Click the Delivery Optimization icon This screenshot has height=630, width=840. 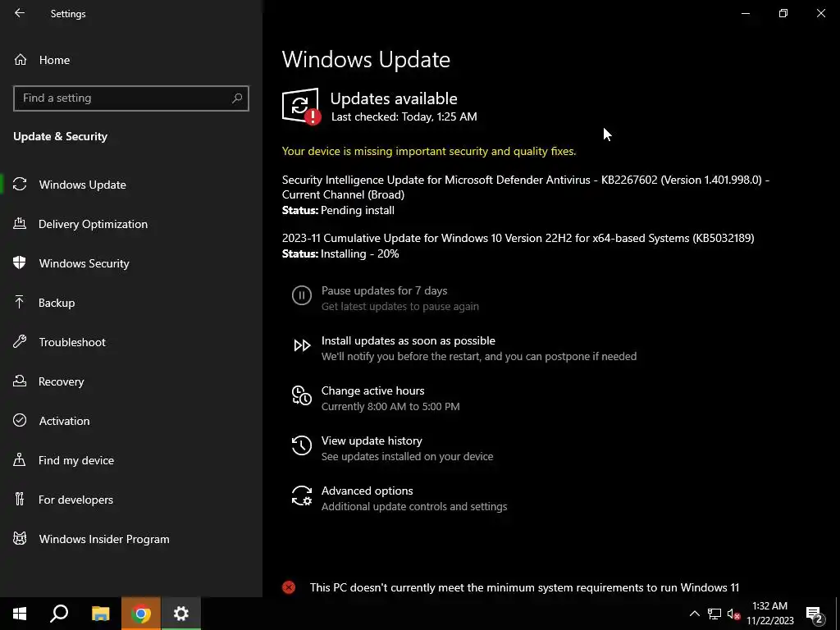(x=20, y=223)
